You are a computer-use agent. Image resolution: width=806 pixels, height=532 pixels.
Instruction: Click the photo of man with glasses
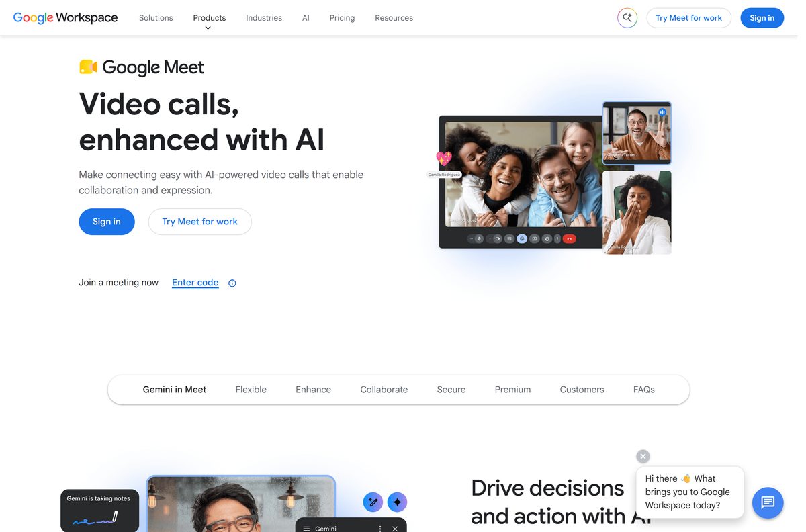tap(240, 504)
